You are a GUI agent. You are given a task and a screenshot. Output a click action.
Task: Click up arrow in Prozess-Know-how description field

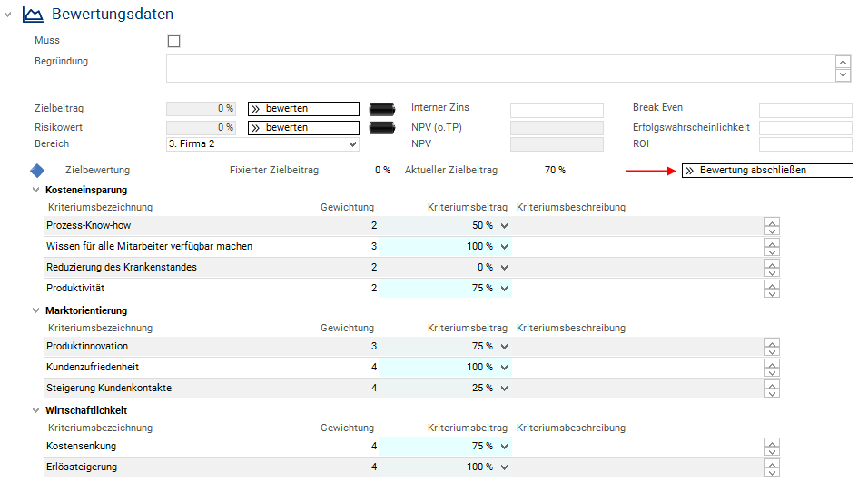(772, 221)
